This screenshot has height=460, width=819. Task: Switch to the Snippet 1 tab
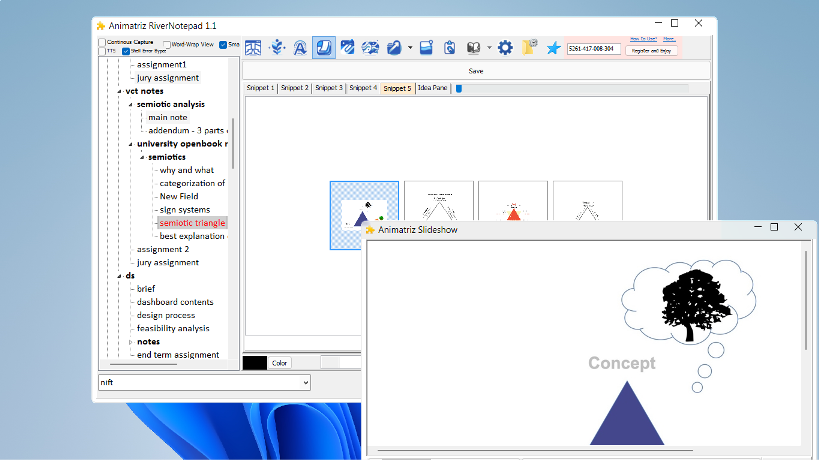(x=260, y=88)
